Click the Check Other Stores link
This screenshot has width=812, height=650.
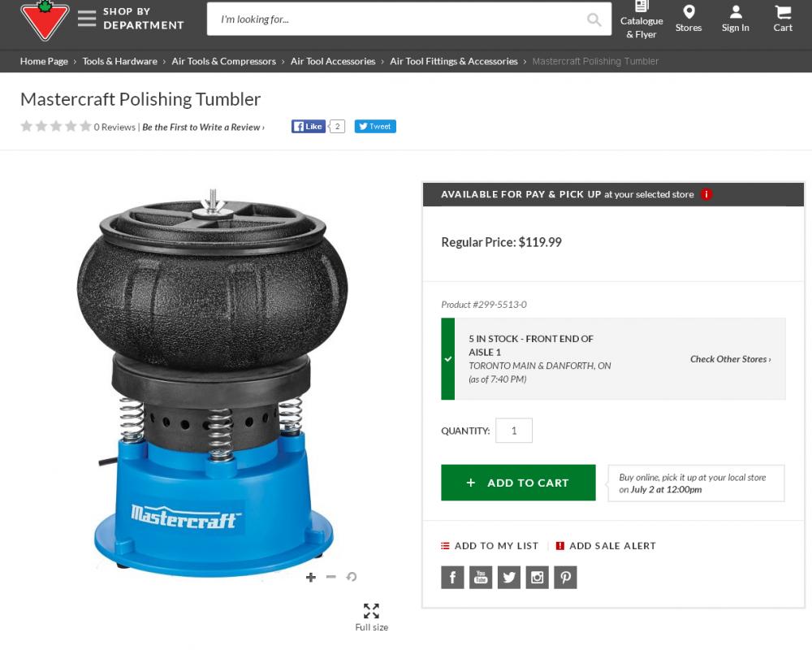tap(730, 359)
